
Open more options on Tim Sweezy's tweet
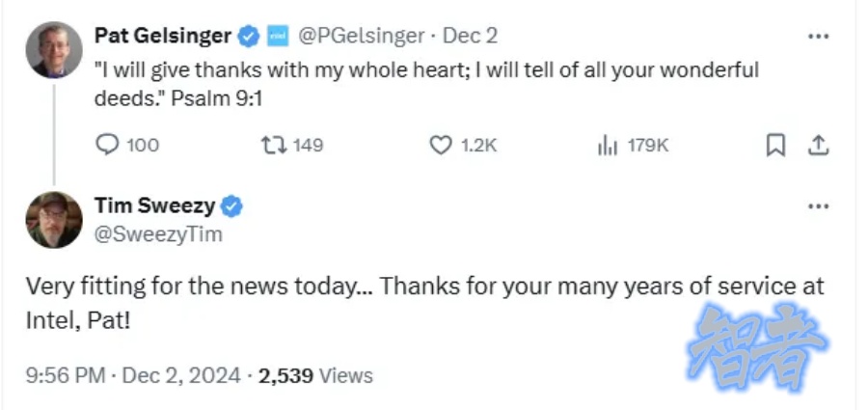818,206
